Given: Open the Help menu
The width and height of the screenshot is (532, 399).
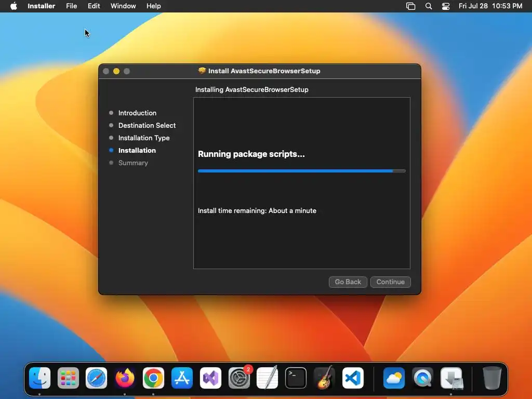Looking at the screenshot, I should (154, 6).
